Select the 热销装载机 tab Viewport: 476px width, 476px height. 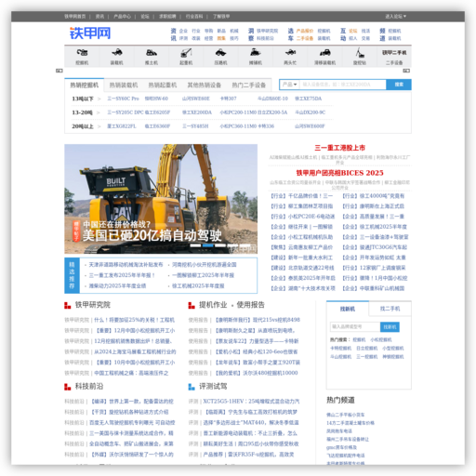click(124, 85)
